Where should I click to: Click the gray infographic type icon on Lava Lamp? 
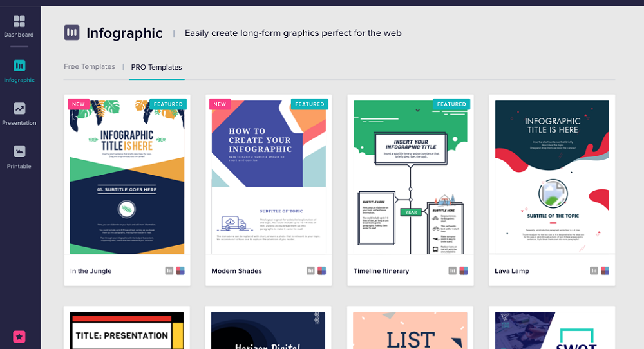pos(594,271)
